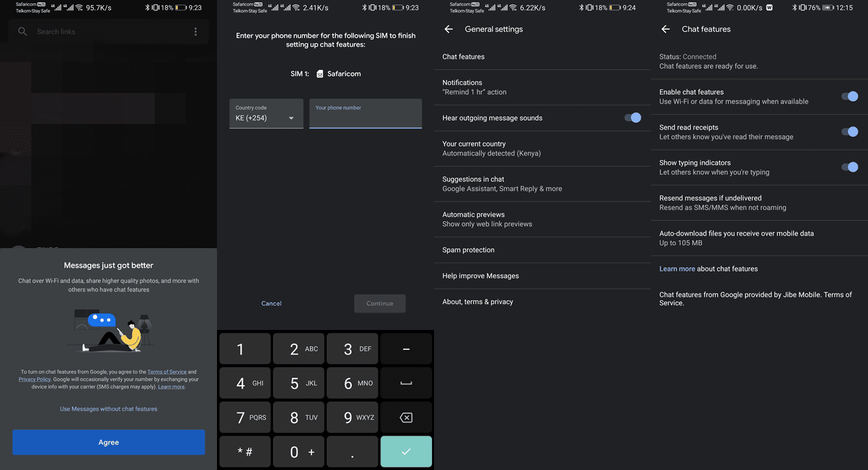868x470 pixels.
Task: Open Chat features in General settings
Action: (x=542, y=57)
